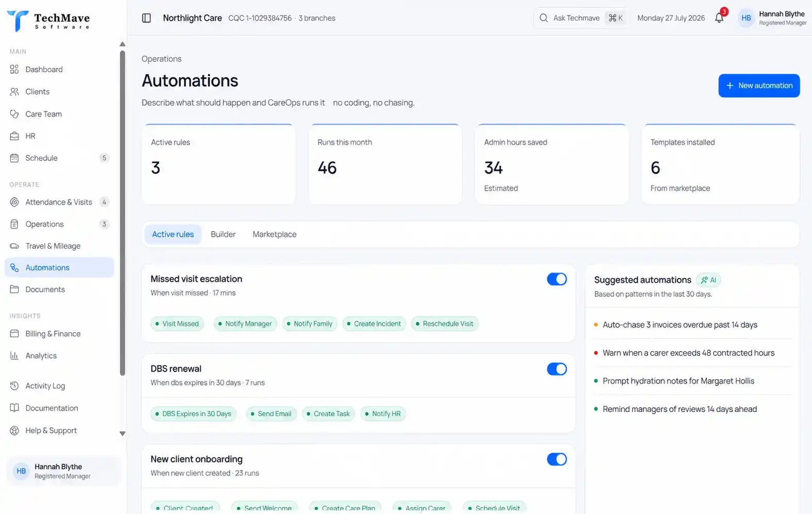The image size is (812, 514).
Task: Click the Reschedule Visit step chip
Action: pyautogui.click(x=445, y=324)
